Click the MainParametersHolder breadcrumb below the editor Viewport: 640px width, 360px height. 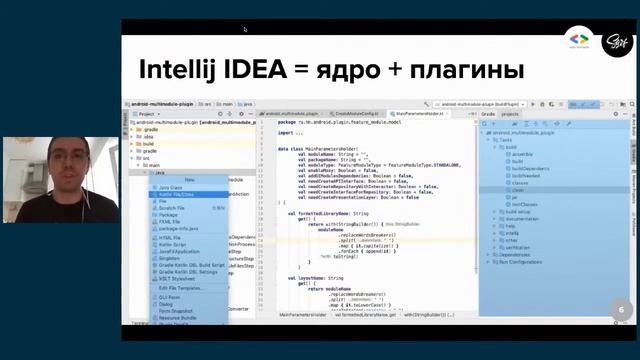(302, 315)
